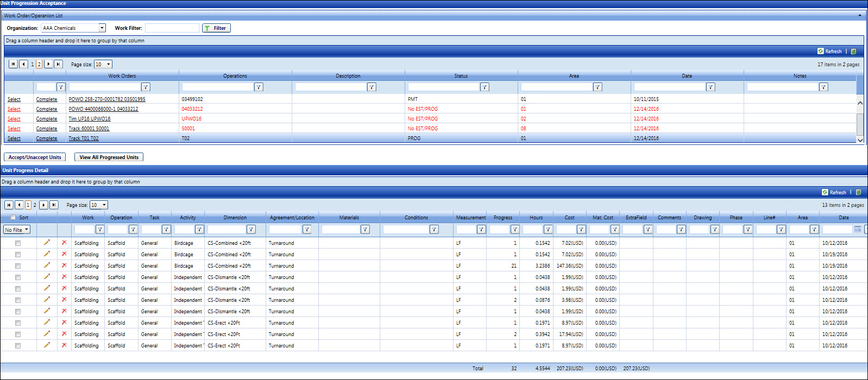Screen dimensions: 868x380
Task: Open the date picker calendar in Date filter
Action: [858, 229]
